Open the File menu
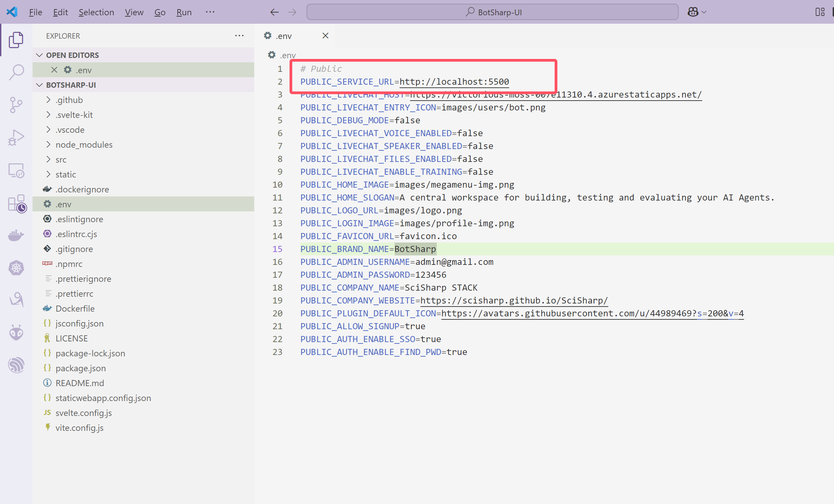The image size is (834, 504). coord(36,12)
